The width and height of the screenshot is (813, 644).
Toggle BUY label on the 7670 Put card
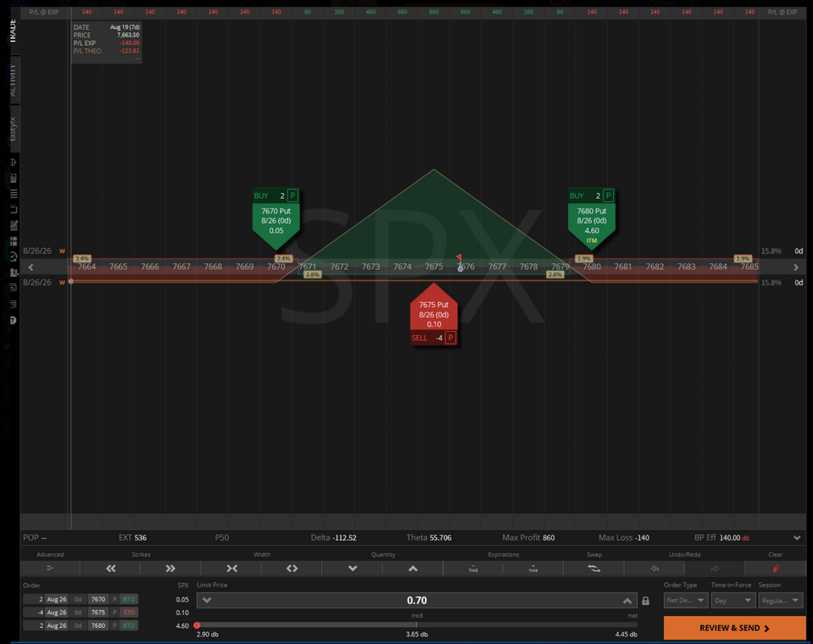pos(262,196)
